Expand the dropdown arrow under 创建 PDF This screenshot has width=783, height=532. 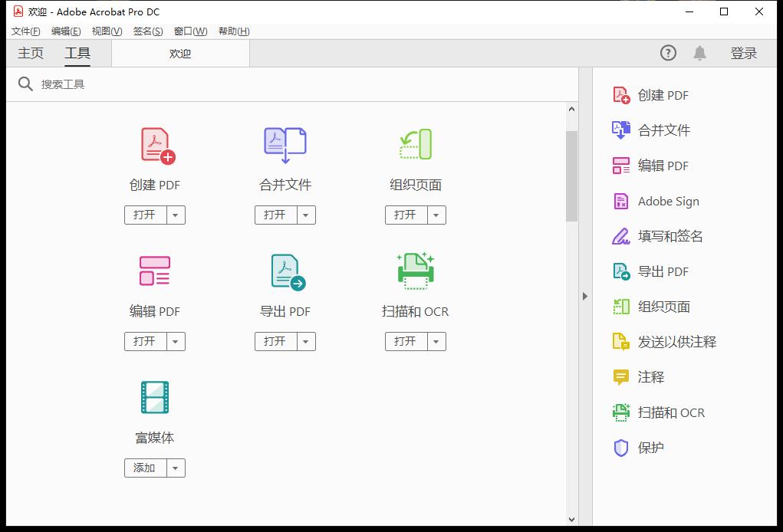[176, 215]
